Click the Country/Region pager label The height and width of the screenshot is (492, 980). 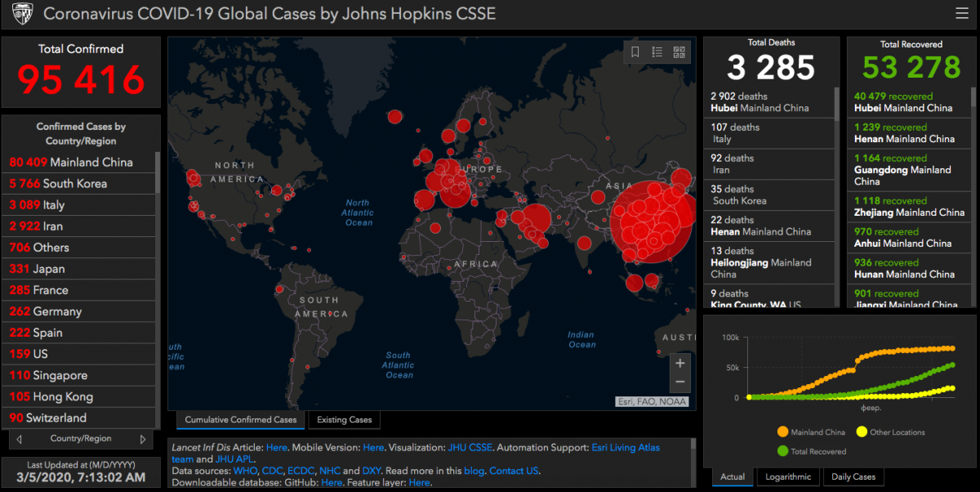81,439
